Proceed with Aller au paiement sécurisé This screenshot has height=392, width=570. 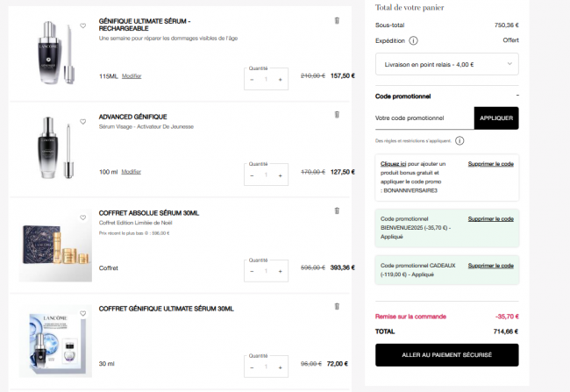446,354
